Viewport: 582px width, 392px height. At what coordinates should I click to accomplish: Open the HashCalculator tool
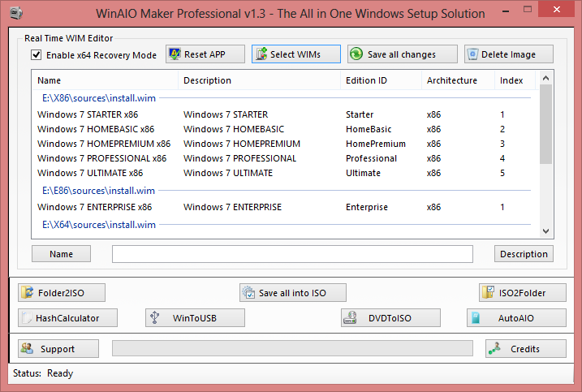68,317
